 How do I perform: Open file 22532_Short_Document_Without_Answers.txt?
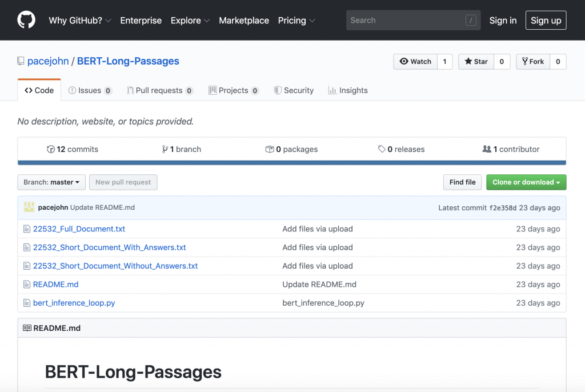(115, 266)
